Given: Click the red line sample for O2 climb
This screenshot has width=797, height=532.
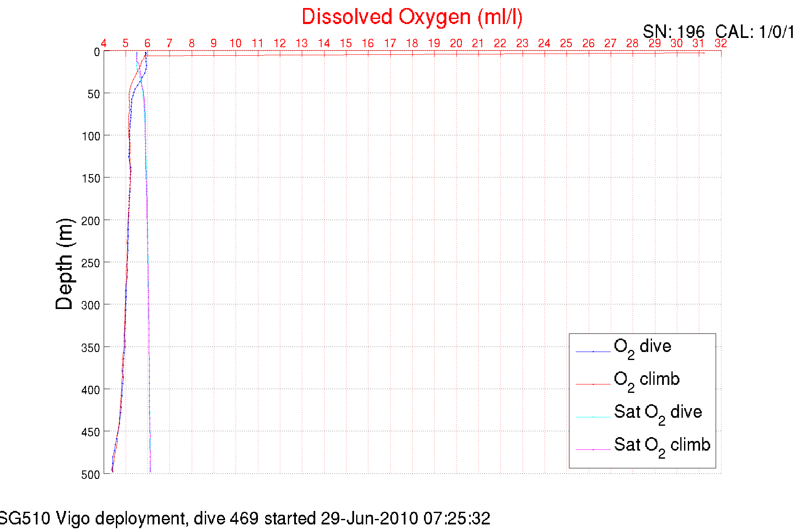Looking at the screenshot, I should 593,384.
